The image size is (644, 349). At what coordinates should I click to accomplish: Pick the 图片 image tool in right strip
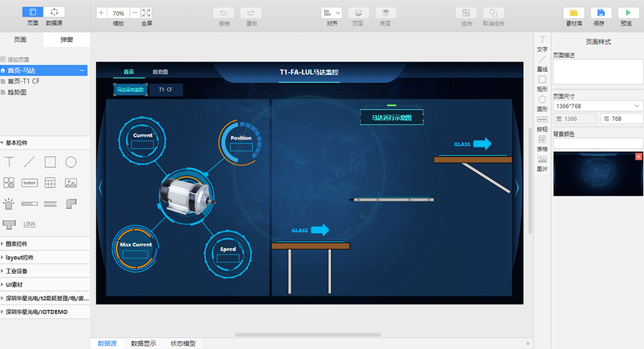pos(542,160)
